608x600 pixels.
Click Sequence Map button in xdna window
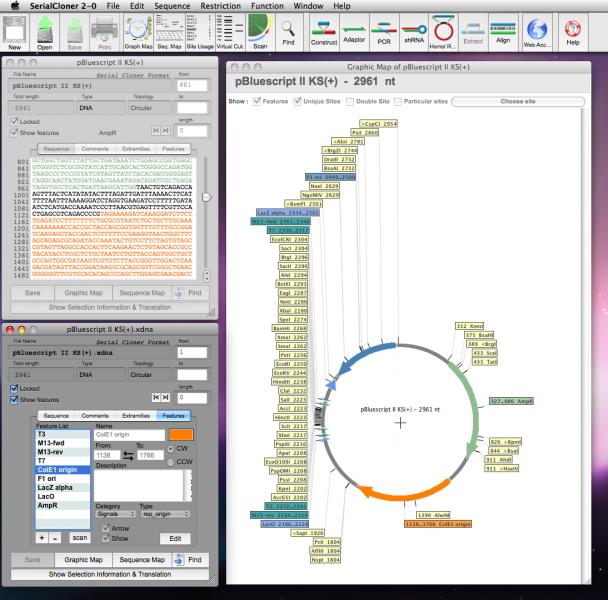pyautogui.click(x=142, y=560)
